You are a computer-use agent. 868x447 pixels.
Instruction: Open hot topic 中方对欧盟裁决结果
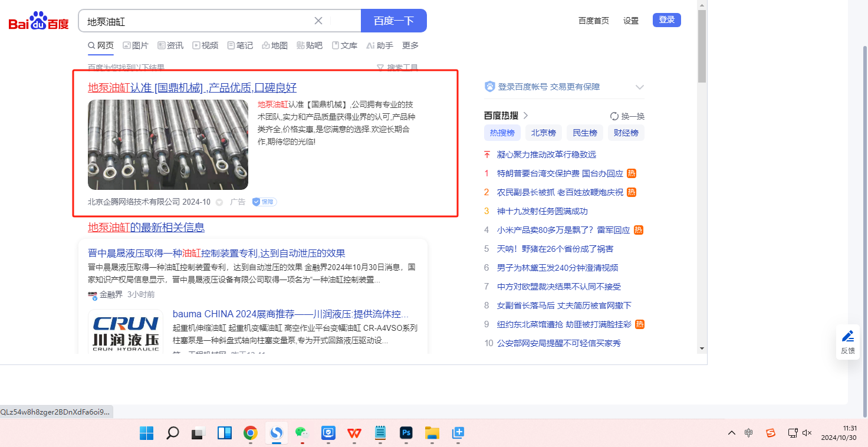559,287
